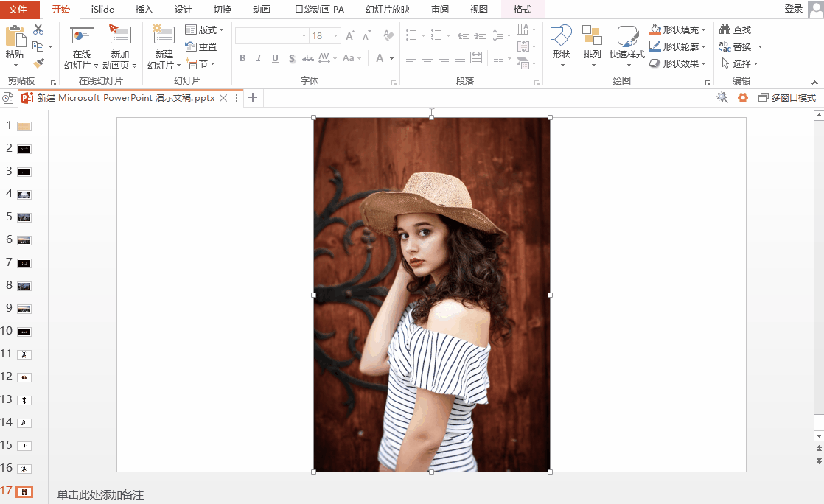Toggle Underline formatting
The height and width of the screenshot is (504, 824).
(275, 58)
